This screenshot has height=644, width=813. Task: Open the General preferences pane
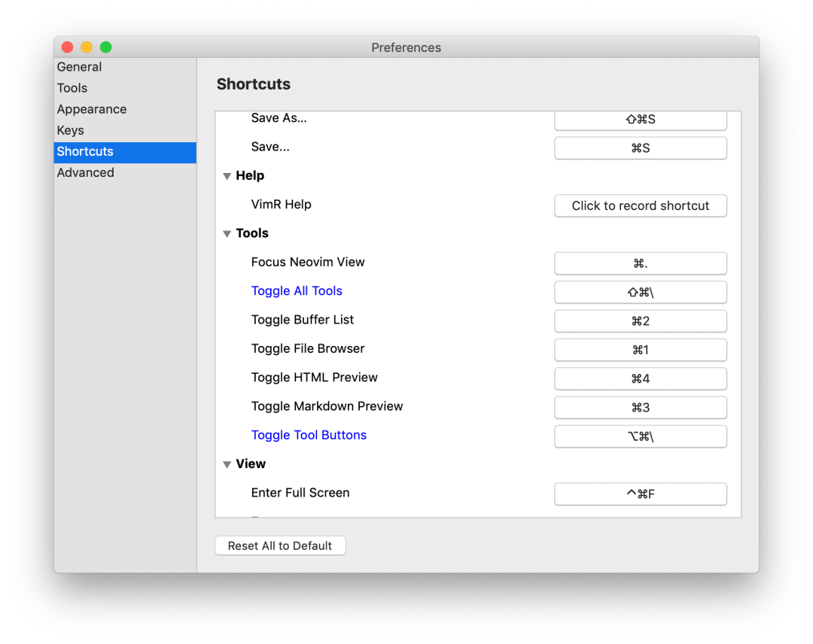[124, 67]
